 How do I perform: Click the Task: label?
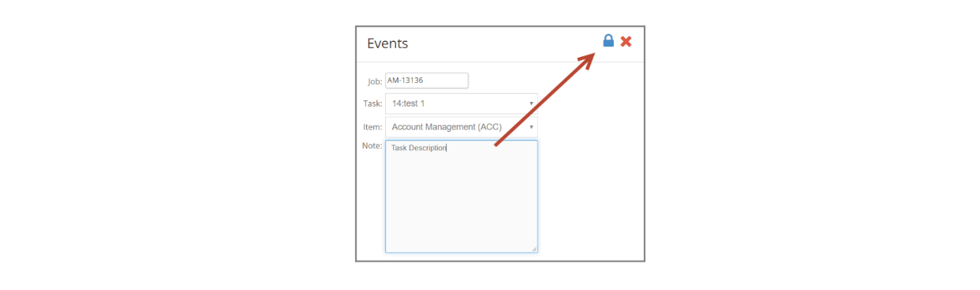[x=372, y=104]
